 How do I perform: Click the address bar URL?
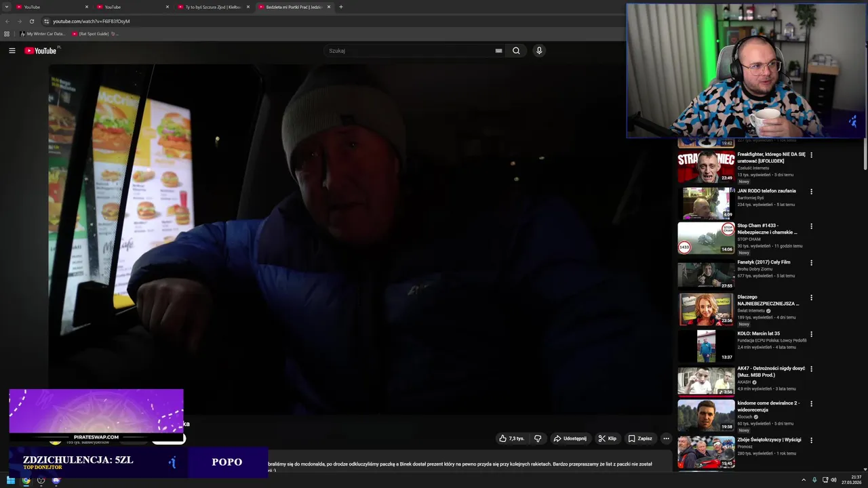click(x=92, y=21)
